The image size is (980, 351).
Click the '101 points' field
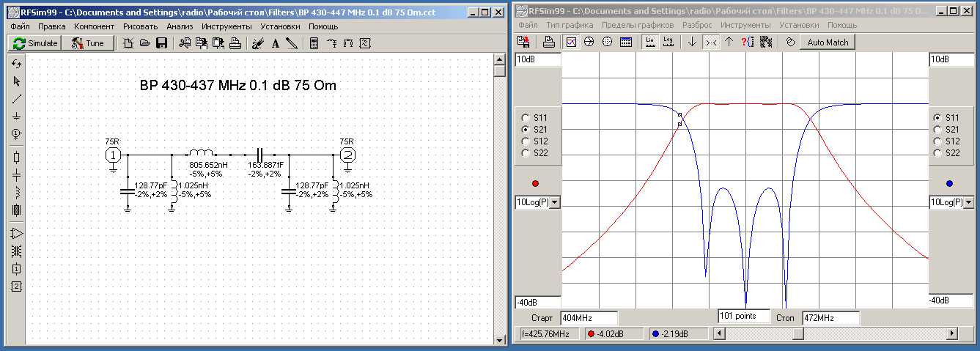tap(744, 316)
